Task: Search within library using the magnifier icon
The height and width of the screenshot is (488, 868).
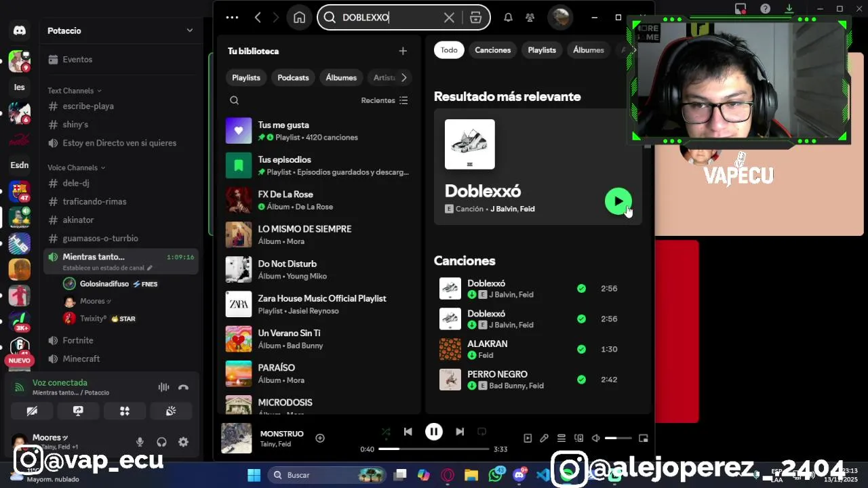Action: tap(234, 100)
